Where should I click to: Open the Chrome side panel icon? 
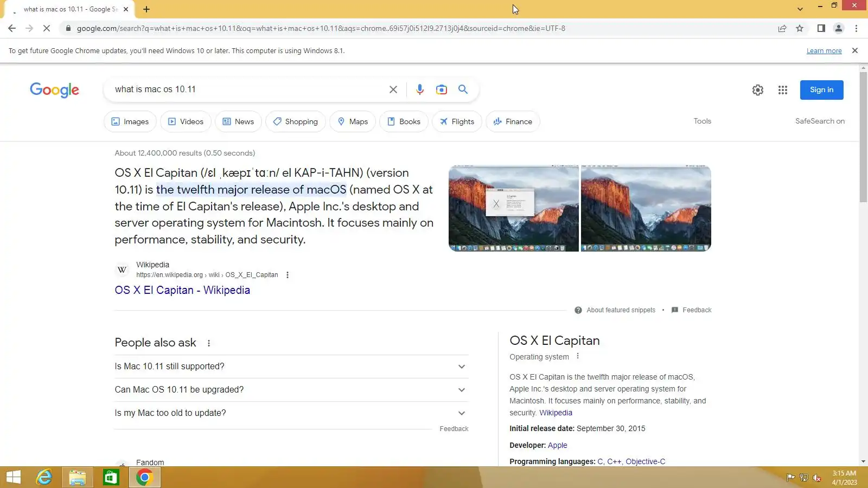click(x=821, y=28)
